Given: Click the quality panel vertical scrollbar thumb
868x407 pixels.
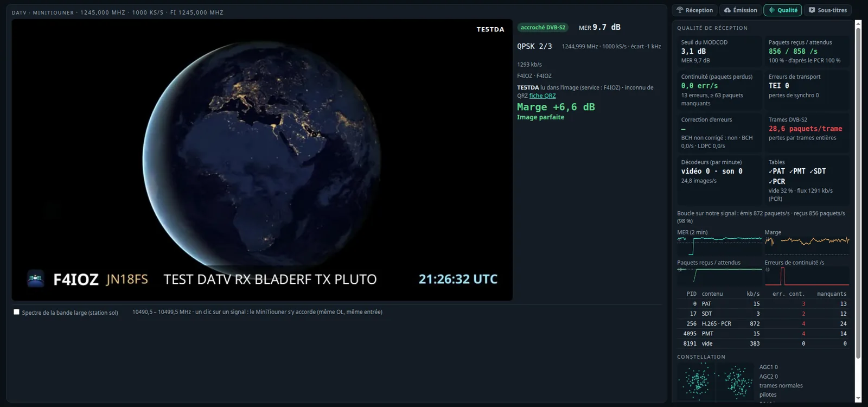Looking at the screenshot, I should (x=858, y=193).
